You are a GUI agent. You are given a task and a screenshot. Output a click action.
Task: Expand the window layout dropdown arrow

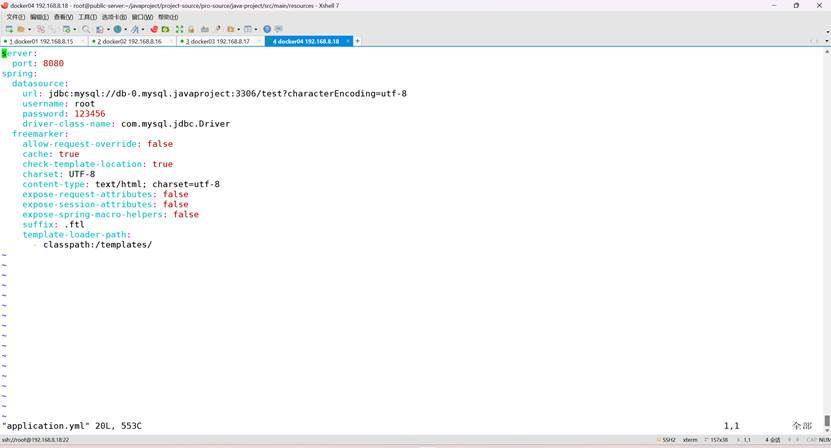point(256,29)
